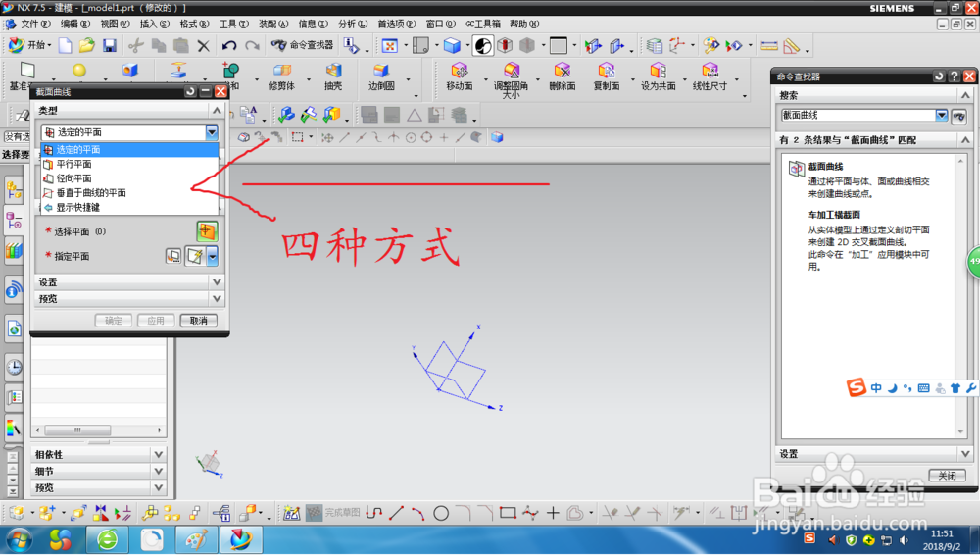The height and width of the screenshot is (557, 980).
Task: Click the Undo arrow icon
Action: 229,46
